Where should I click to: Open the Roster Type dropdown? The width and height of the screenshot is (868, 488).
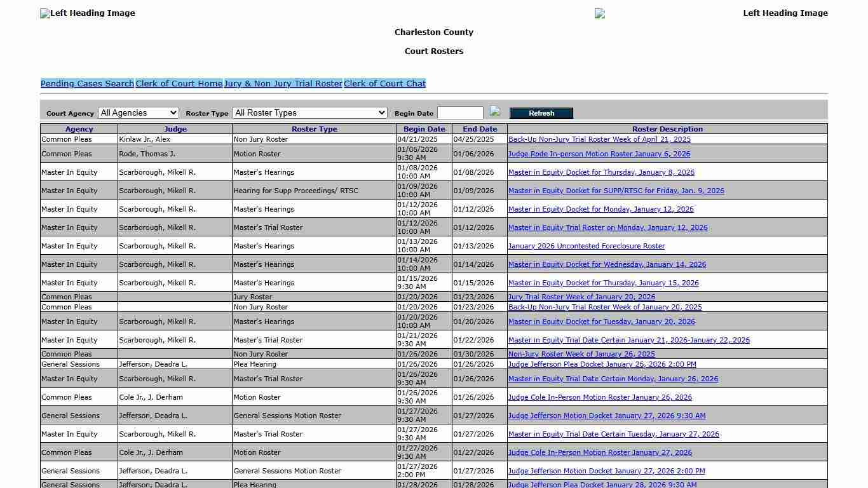pyautogui.click(x=309, y=112)
